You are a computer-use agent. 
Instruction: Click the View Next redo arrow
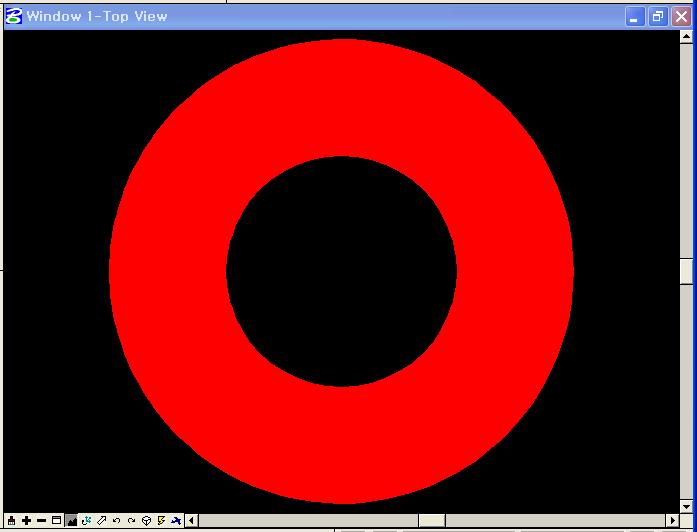(131, 521)
